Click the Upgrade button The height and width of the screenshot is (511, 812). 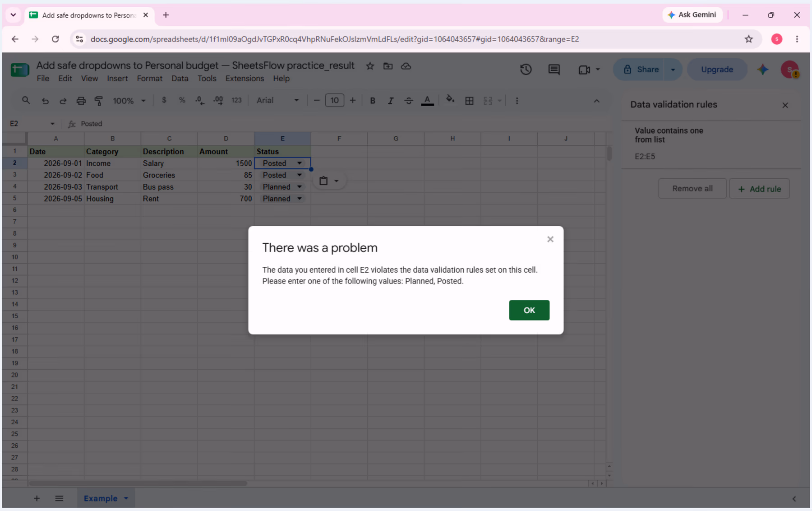(x=717, y=70)
